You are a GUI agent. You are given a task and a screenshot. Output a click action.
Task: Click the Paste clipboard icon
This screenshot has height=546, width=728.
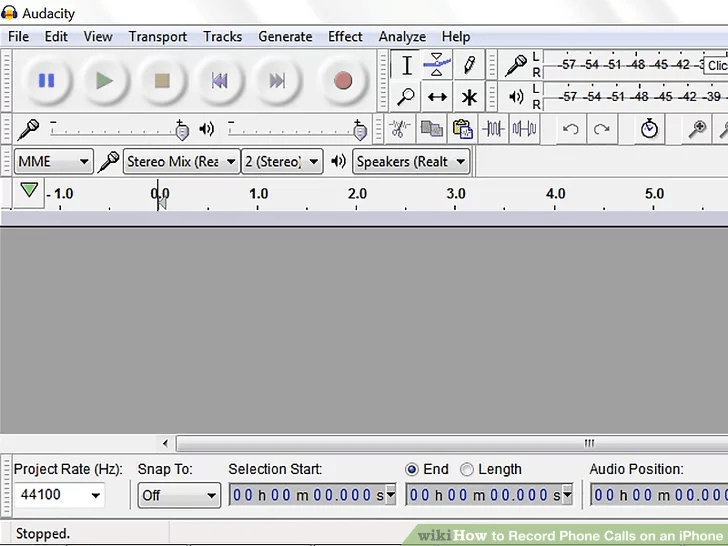click(462, 129)
